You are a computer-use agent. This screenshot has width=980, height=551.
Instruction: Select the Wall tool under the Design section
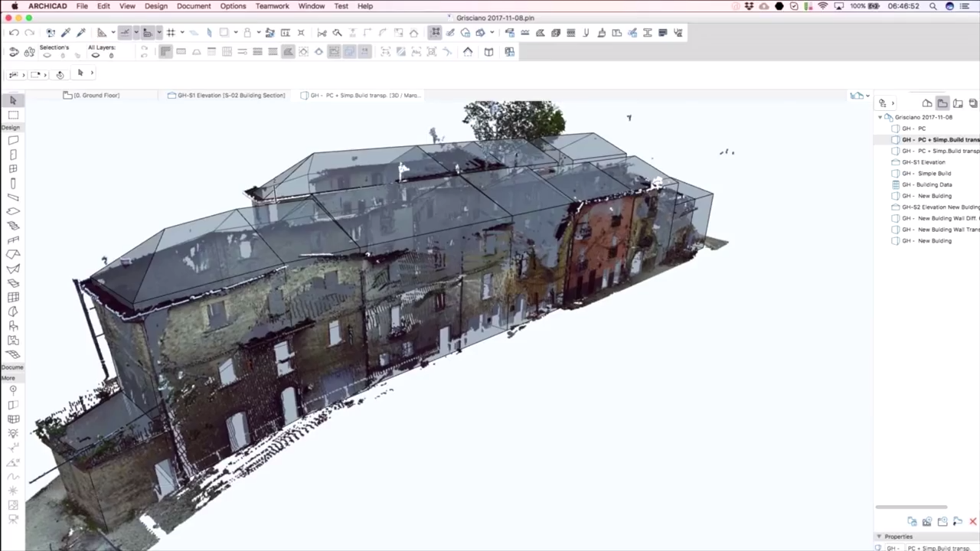pyautogui.click(x=13, y=141)
